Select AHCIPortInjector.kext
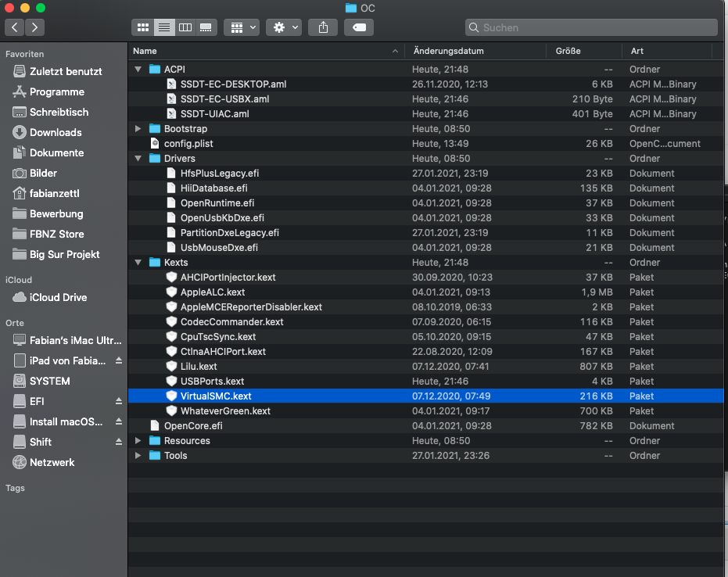The width and height of the screenshot is (728, 577). (425, 277)
